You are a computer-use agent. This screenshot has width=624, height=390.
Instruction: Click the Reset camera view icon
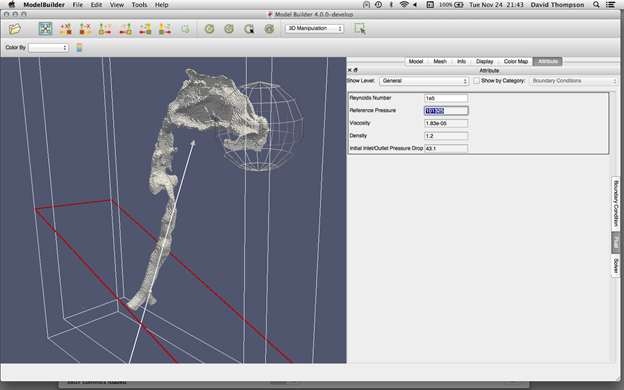45,29
